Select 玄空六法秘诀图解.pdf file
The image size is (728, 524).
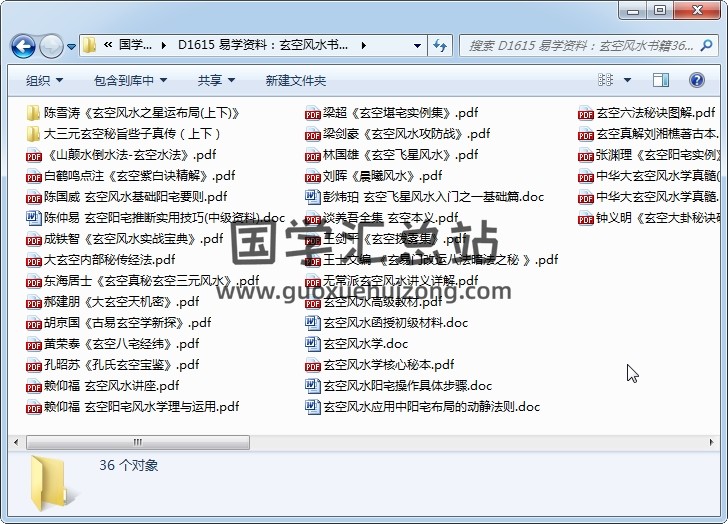(654, 113)
